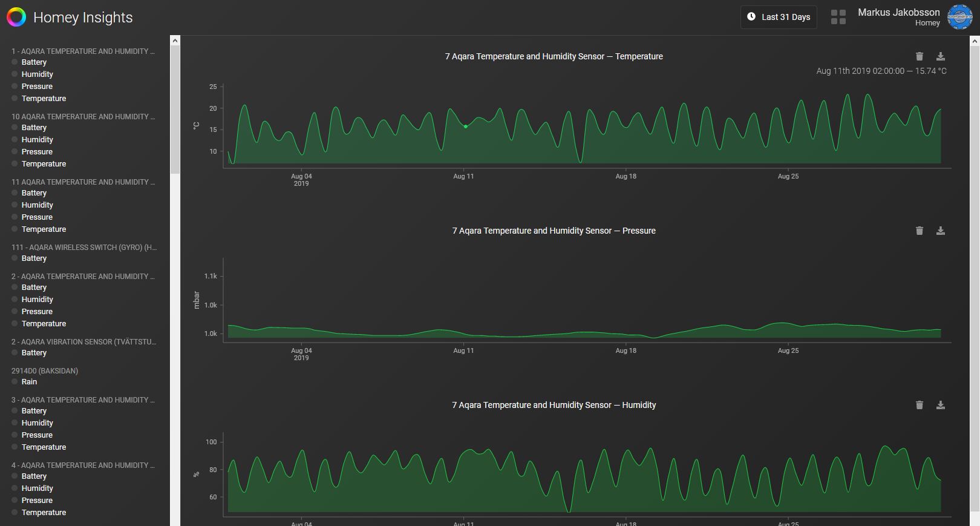The height and width of the screenshot is (526, 980).
Task: Toggle Battery log under 3 - Aqara sensor
Action: 29,411
